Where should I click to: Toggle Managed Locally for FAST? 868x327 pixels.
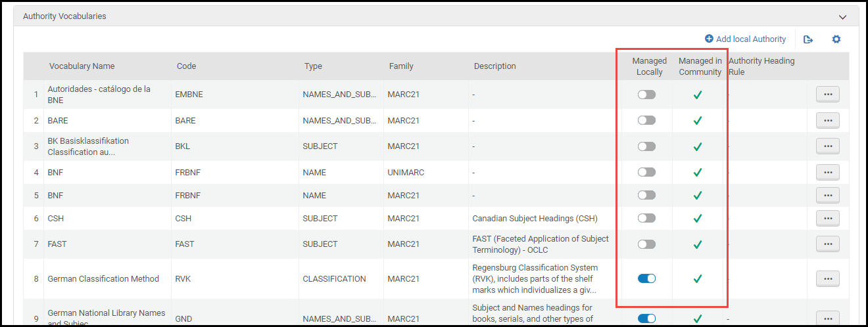click(x=646, y=244)
